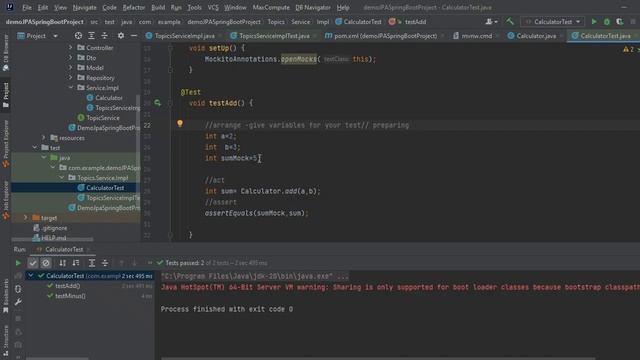
Task: Build the project with the hammer icon
Action: click(510, 22)
